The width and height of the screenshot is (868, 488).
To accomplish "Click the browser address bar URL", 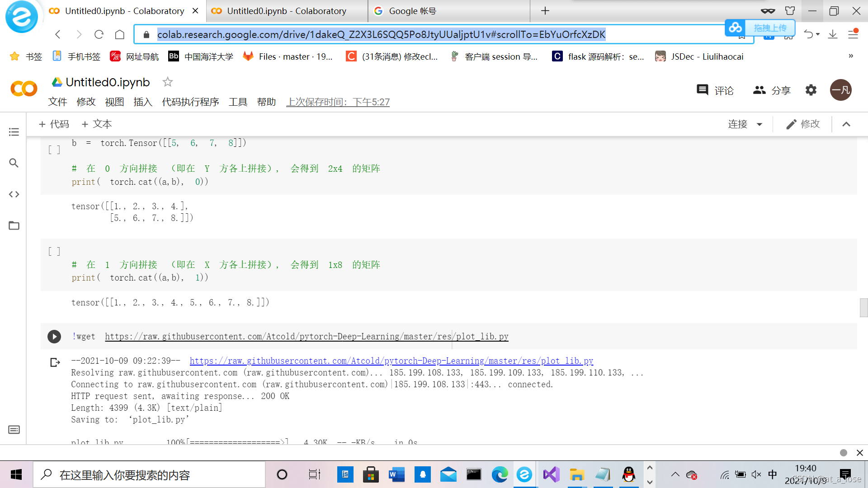I will [381, 34].
